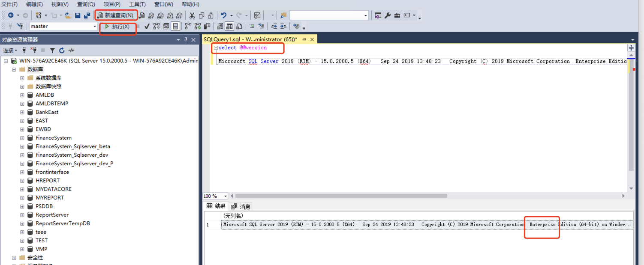Click the Save All disks icon
644x265 pixels.
tap(87, 15)
